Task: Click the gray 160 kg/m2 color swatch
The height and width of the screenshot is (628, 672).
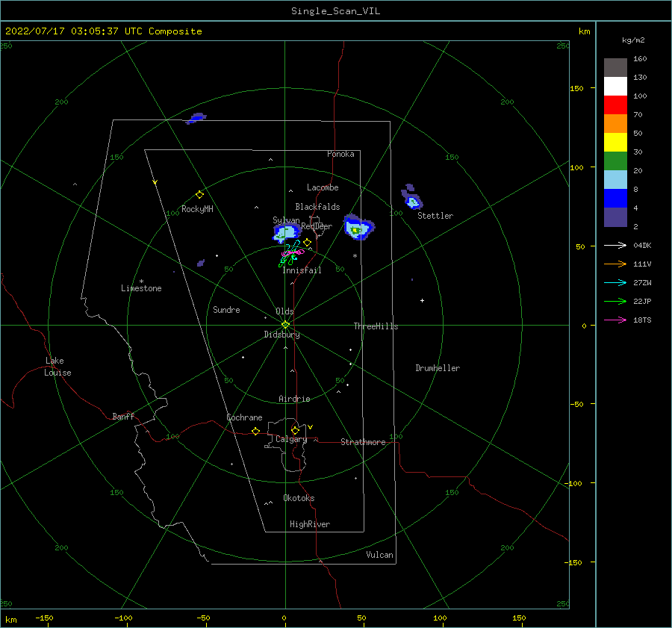Action: click(x=615, y=67)
